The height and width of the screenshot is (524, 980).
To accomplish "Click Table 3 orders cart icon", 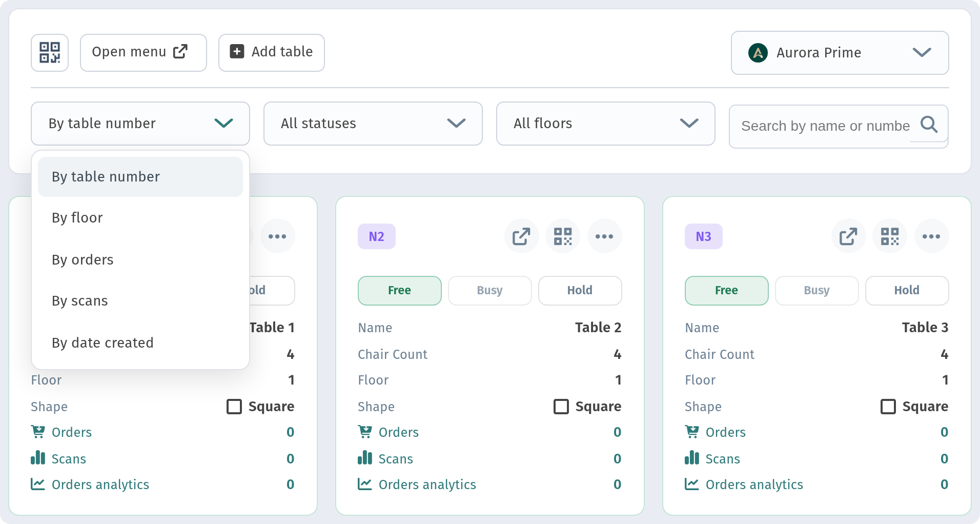I will pos(692,432).
